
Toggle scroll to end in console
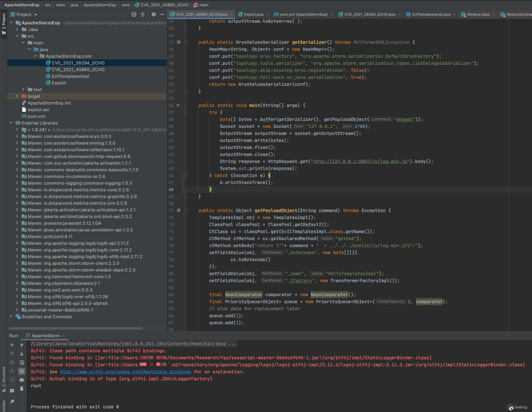(x=22, y=371)
